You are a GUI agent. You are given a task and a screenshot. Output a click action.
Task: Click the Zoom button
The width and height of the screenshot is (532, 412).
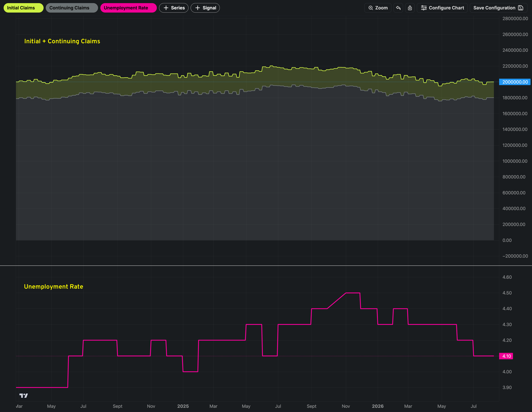(378, 8)
